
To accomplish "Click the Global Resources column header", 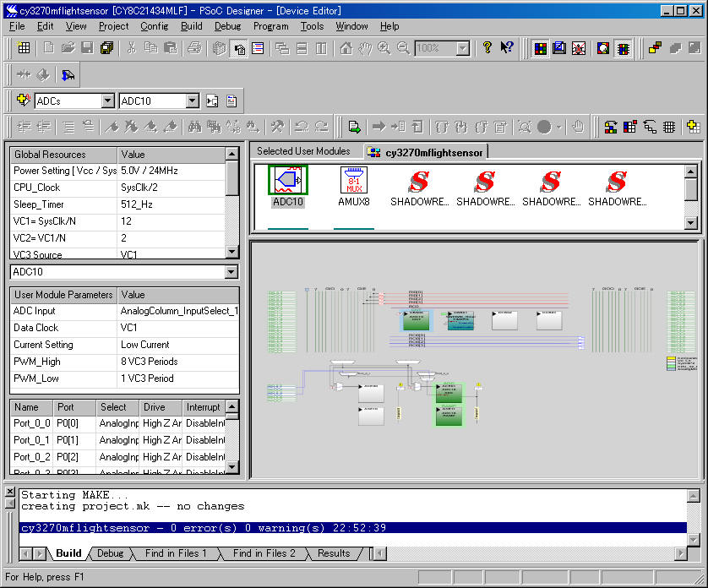I will click(x=63, y=155).
